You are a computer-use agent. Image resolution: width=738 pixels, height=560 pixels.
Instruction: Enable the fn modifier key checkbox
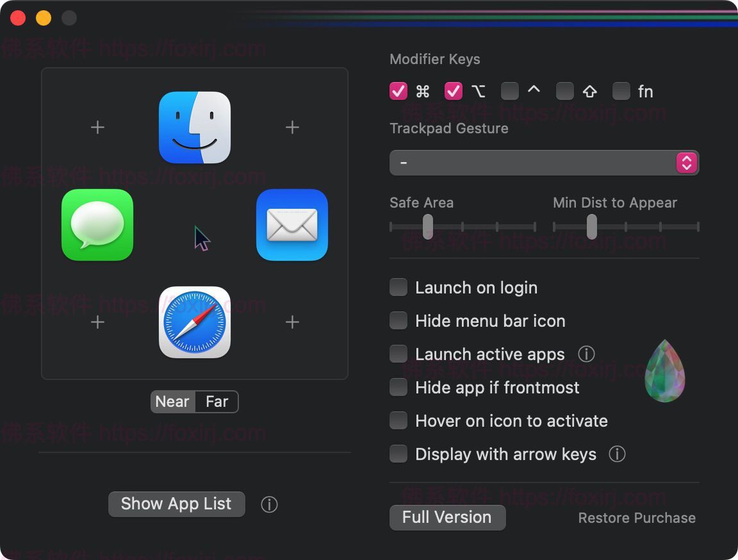coord(621,92)
